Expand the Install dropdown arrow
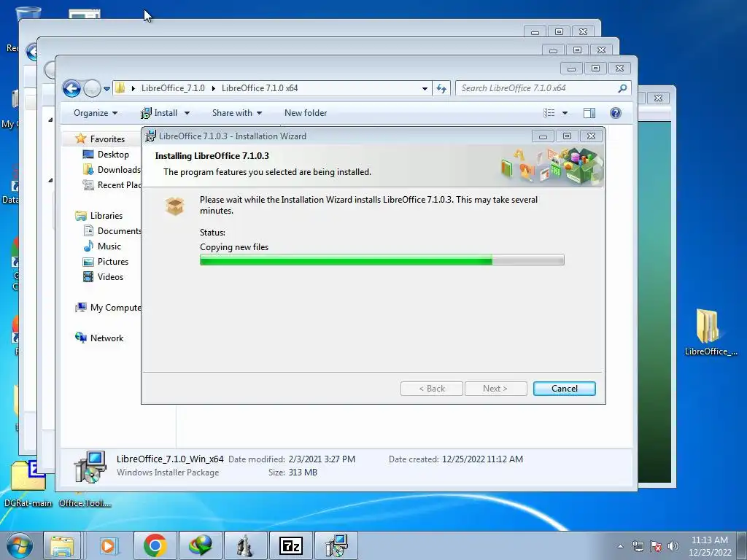The width and height of the screenshot is (747, 560). pyautogui.click(x=187, y=113)
